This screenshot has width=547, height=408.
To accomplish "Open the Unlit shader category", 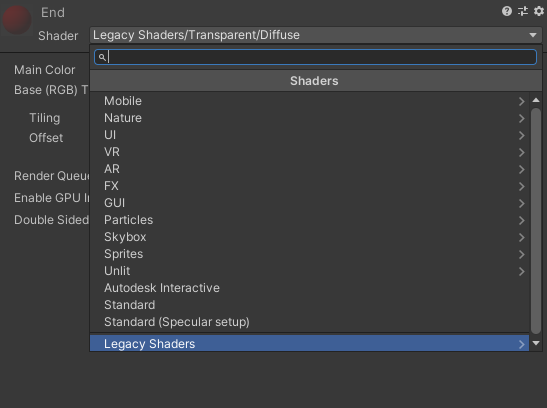I will pos(309,271).
